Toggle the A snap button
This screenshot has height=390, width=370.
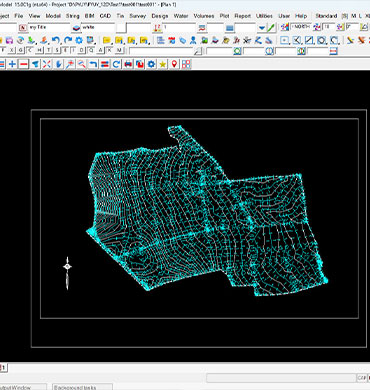[x=101, y=50]
